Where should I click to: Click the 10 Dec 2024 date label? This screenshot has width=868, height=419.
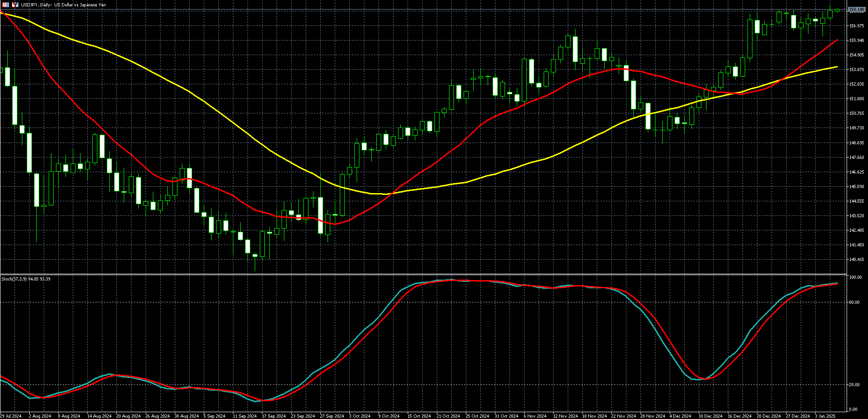click(710, 416)
